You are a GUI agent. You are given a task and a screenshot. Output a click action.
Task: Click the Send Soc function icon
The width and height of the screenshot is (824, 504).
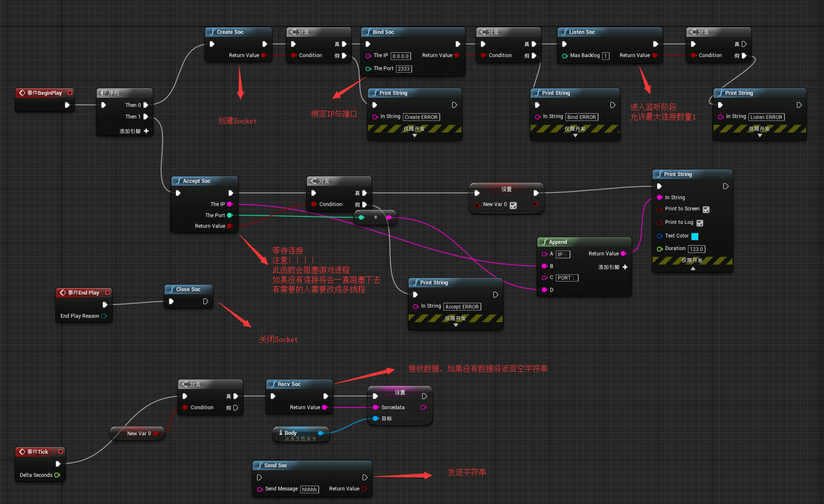(259, 465)
